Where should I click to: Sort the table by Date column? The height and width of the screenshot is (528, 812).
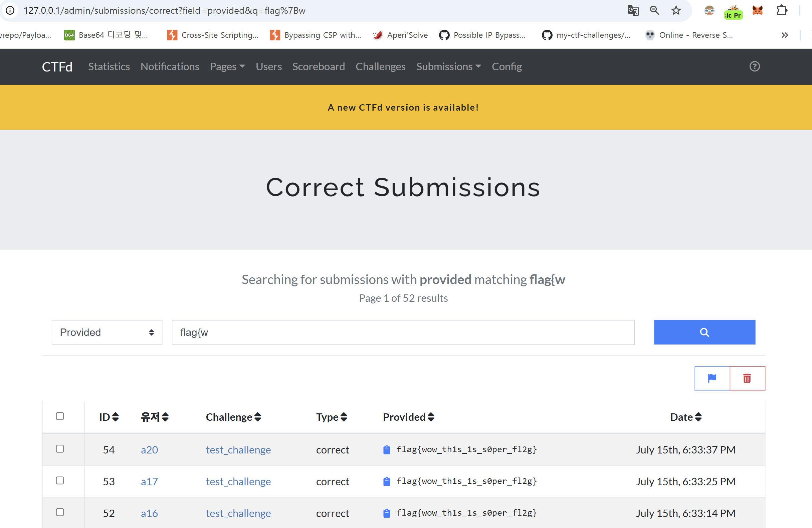686,417
